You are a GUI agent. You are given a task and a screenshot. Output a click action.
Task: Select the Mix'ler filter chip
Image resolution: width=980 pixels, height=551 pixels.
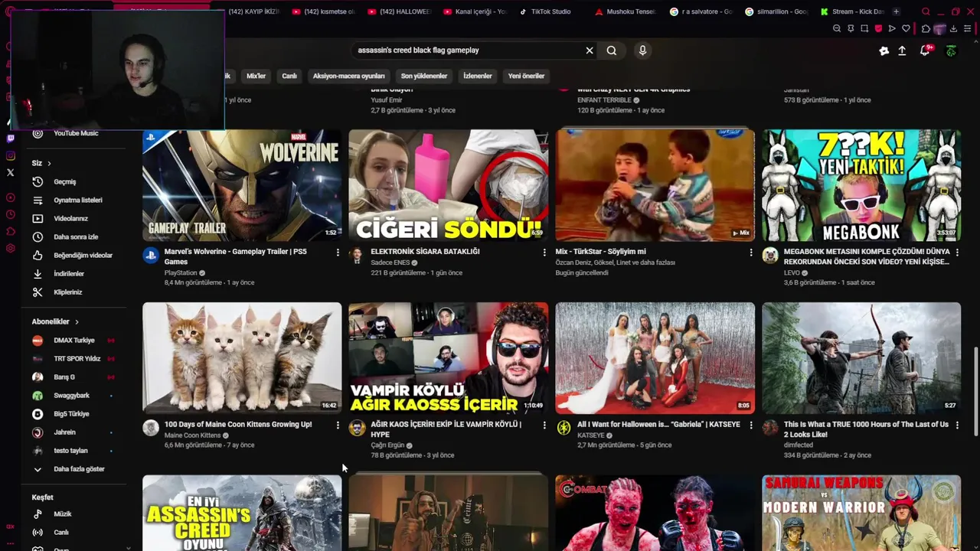pyautogui.click(x=256, y=76)
